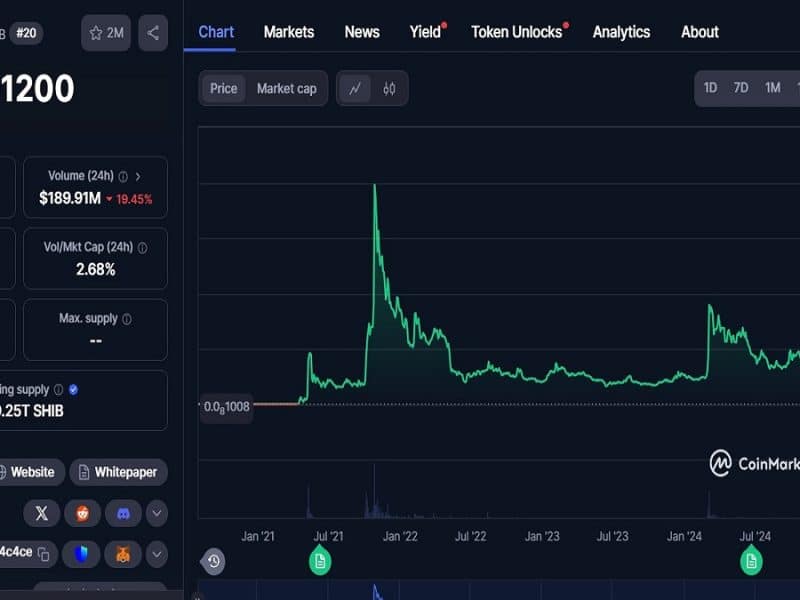Click the share icon button
The height and width of the screenshot is (600, 800).
(153, 33)
